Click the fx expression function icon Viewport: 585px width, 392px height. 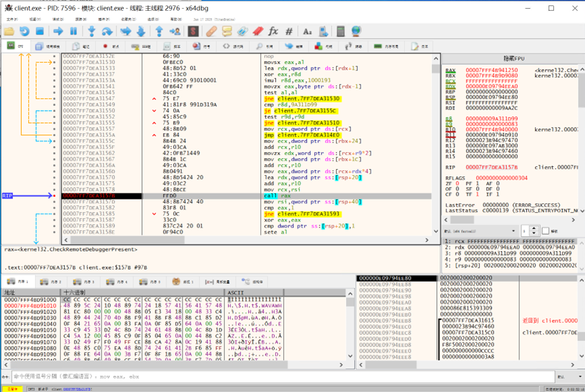coord(273,30)
